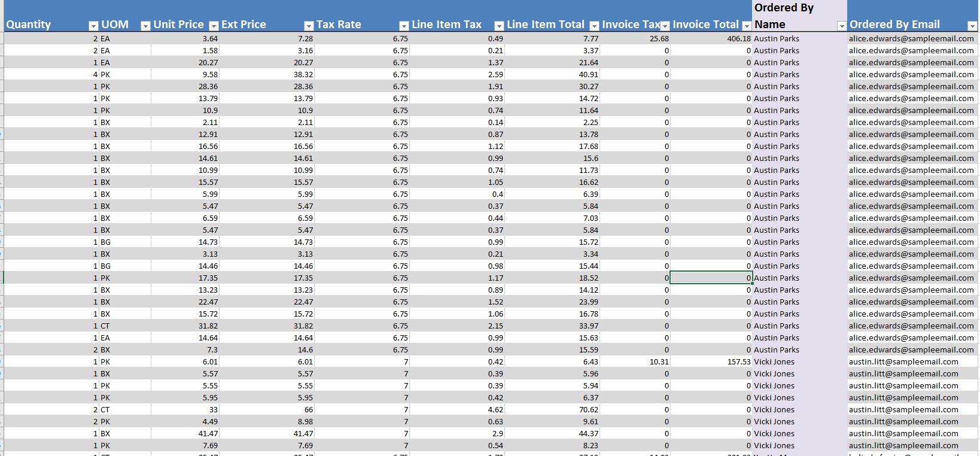Screen dimensions: 980x456
Task: Select Line Item Total cell 18.52
Action: 552,278
